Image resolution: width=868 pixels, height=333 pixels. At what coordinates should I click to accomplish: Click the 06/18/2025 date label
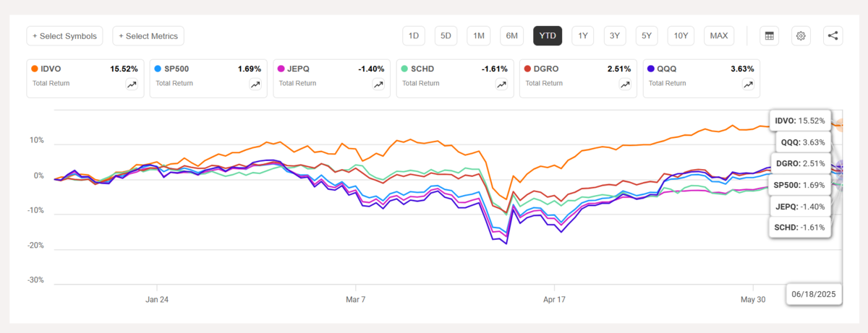[x=815, y=294]
